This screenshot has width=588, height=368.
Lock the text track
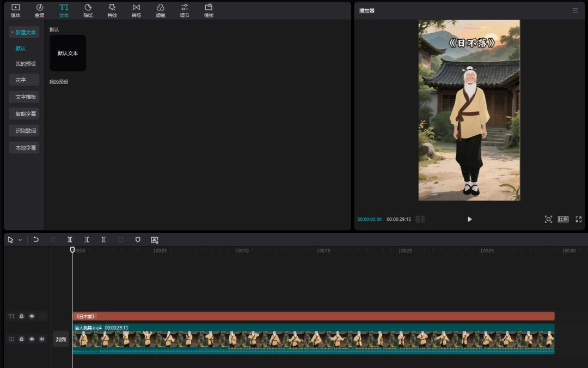click(21, 316)
